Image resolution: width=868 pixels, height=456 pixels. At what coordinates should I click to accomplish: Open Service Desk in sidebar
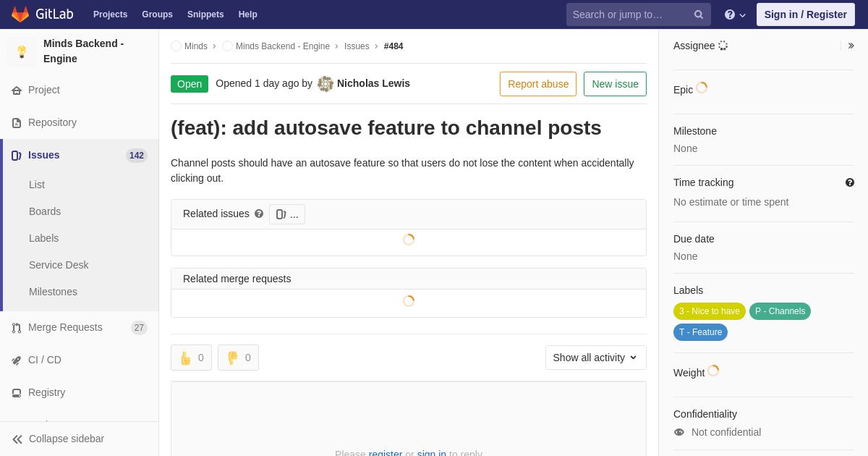click(59, 265)
